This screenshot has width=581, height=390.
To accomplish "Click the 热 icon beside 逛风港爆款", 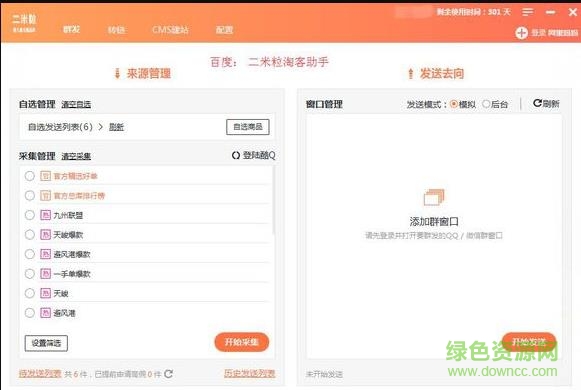I will (x=45, y=254).
